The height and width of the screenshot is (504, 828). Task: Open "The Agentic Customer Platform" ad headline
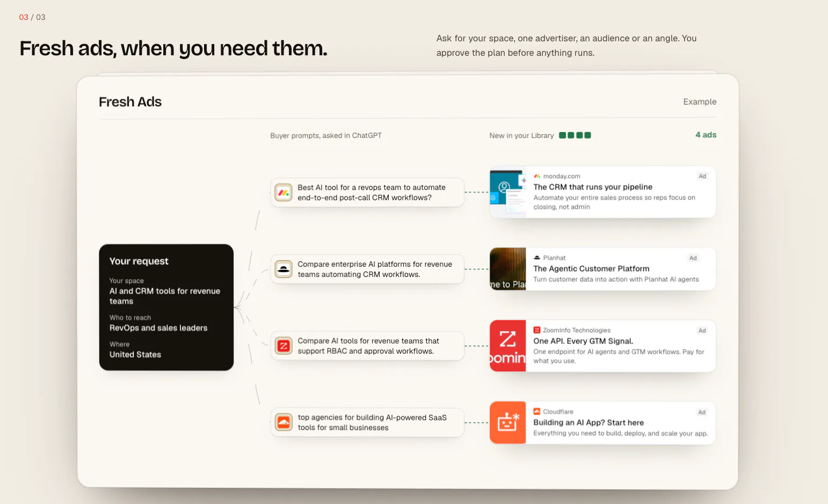pos(591,268)
